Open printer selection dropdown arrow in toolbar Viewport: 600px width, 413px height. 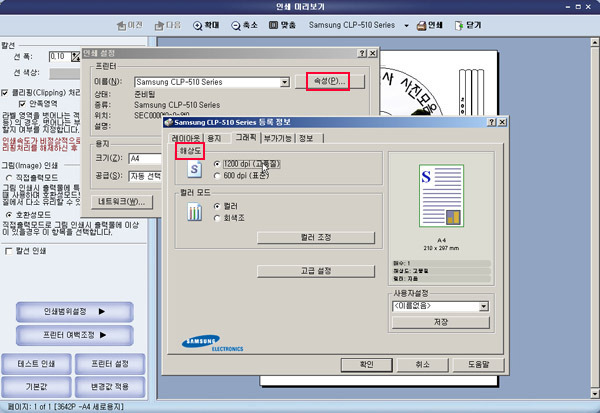coord(406,26)
